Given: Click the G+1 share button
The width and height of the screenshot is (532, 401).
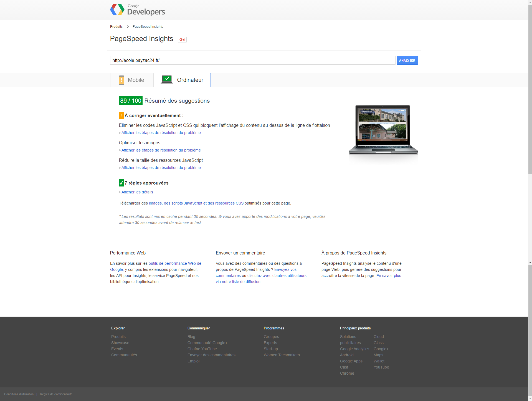Looking at the screenshot, I should (x=182, y=40).
